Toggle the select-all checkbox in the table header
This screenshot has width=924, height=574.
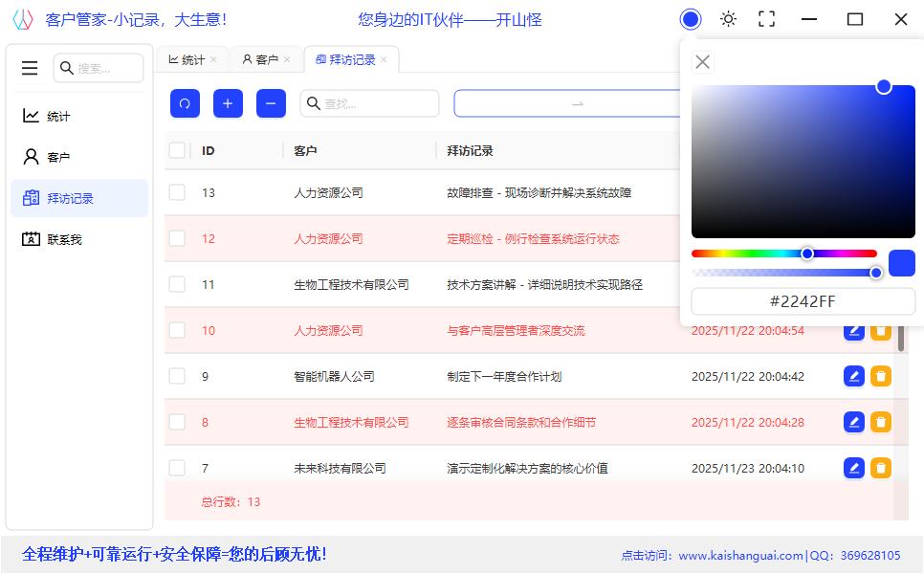pyautogui.click(x=177, y=150)
